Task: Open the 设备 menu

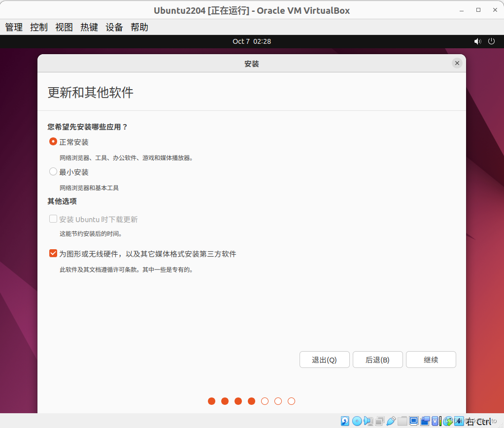Action: (x=114, y=27)
